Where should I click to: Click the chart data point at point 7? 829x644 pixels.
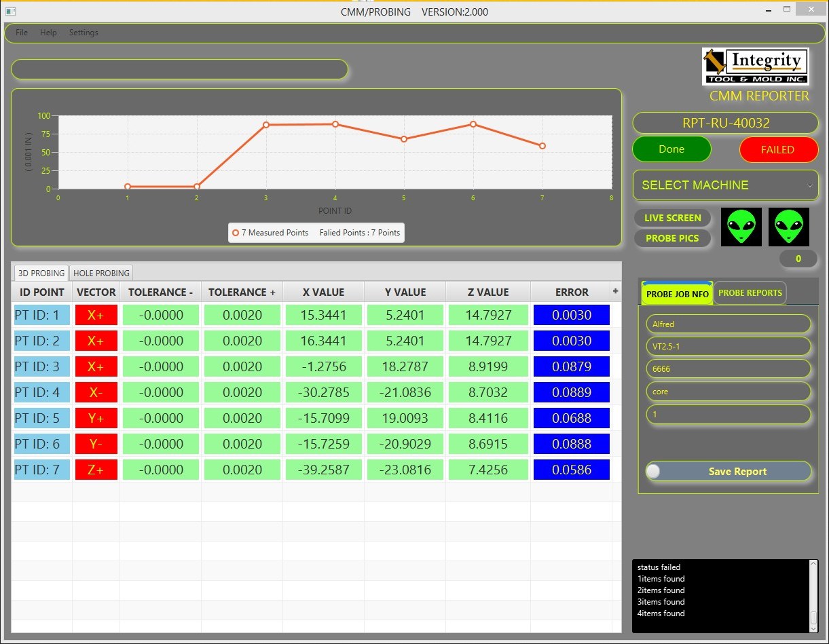pyautogui.click(x=542, y=146)
